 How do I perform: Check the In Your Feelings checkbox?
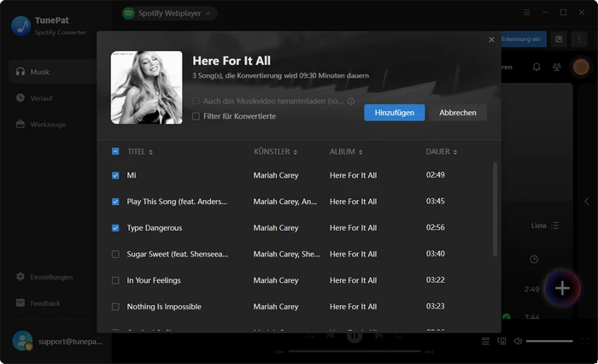(115, 281)
